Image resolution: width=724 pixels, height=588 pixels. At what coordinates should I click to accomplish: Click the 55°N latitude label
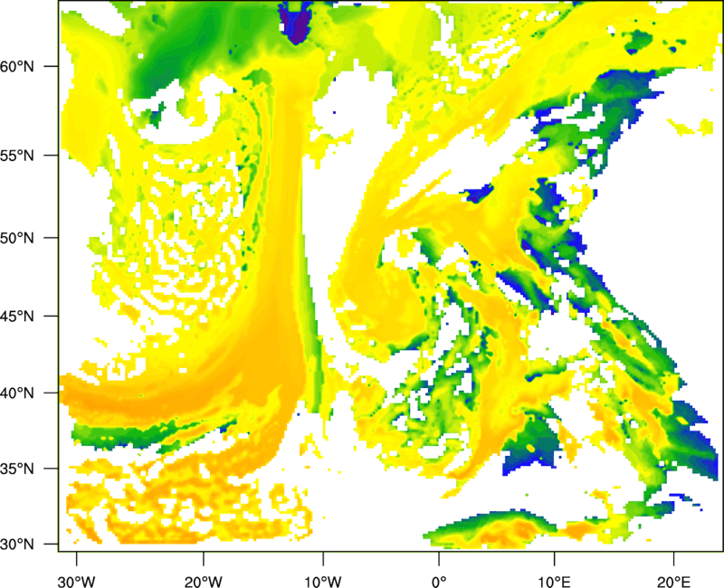17,156
